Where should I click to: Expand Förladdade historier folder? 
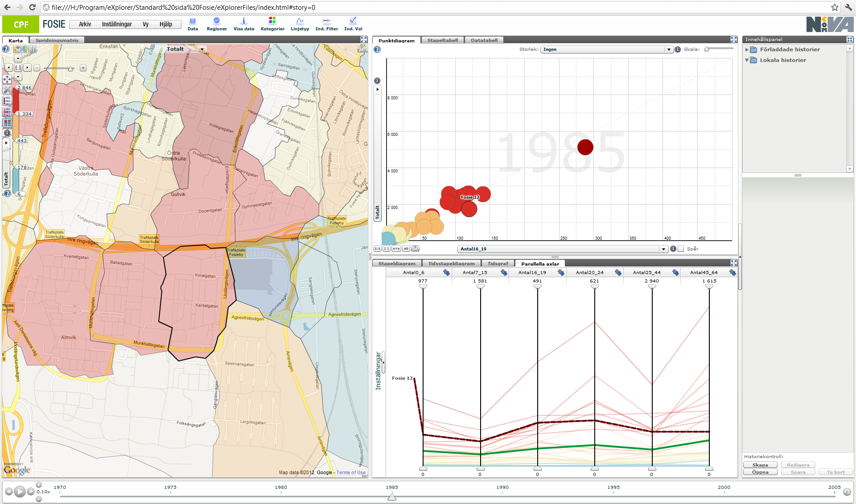click(747, 49)
